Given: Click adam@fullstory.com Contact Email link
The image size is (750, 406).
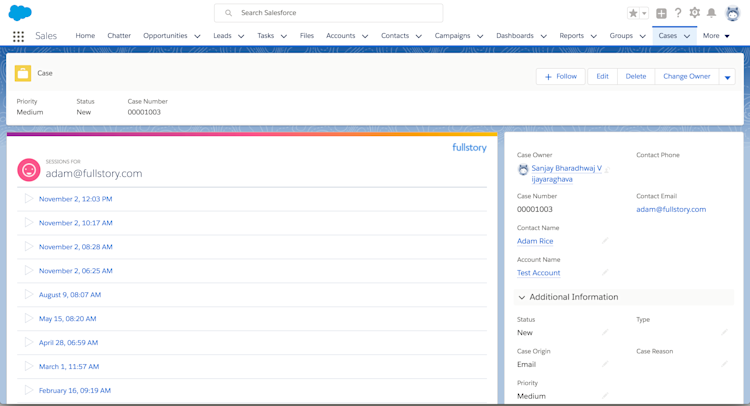Looking at the screenshot, I should click(671, 209).
